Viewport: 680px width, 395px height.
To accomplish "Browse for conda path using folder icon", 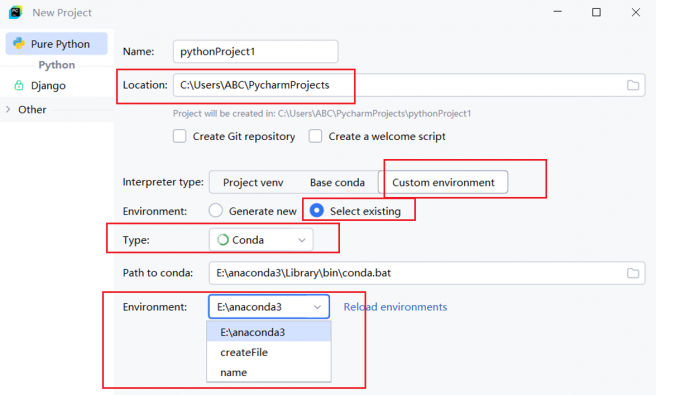I will (633, 273).
